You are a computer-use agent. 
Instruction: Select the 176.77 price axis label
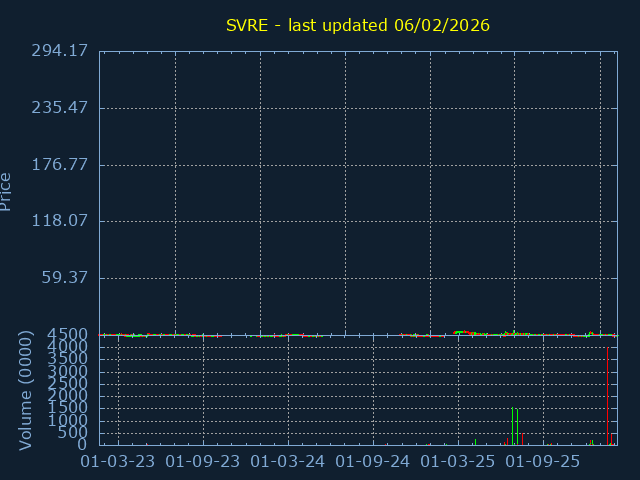pyautogui.click(x=62, y=165)
